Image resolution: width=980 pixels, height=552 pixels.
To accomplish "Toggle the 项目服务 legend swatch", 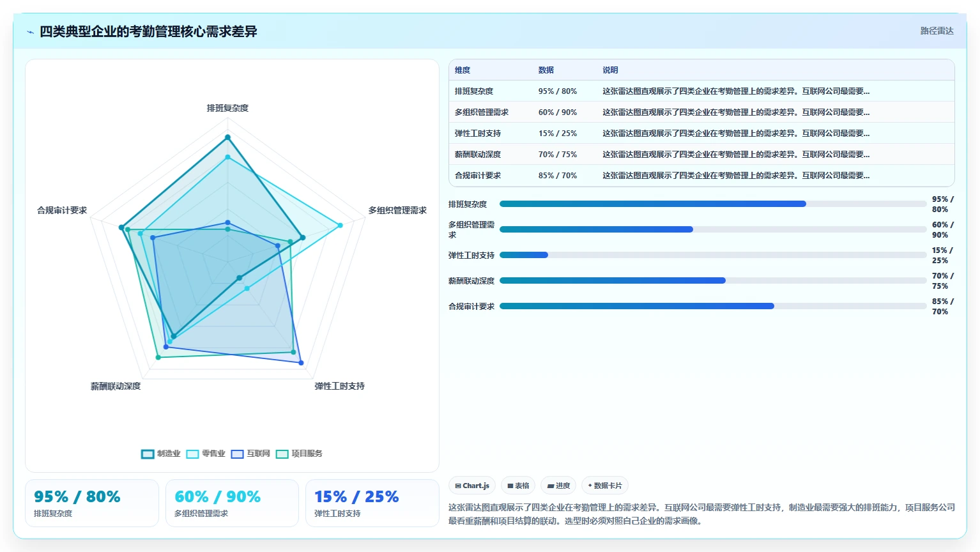I will (x=282, y=454).
